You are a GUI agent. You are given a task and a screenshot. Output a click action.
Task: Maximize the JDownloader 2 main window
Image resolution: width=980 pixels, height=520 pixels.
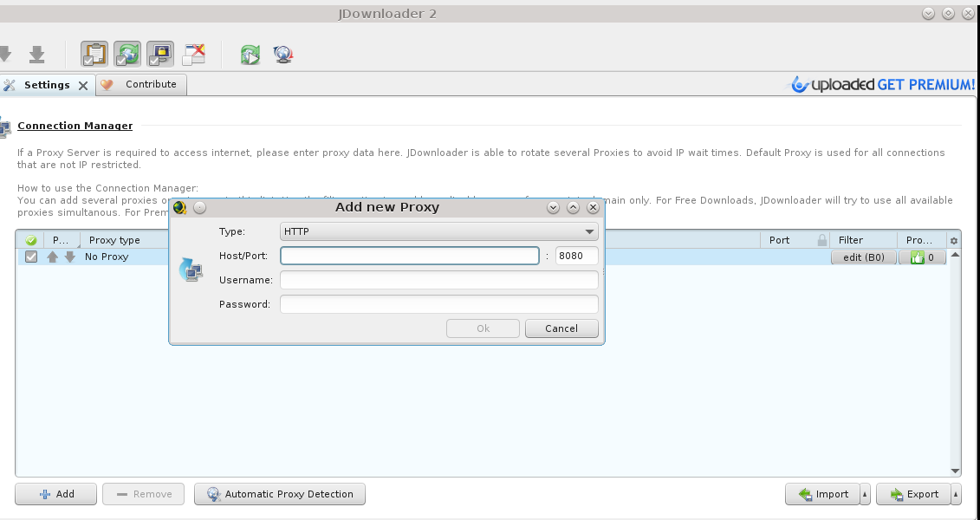(948, 14)
